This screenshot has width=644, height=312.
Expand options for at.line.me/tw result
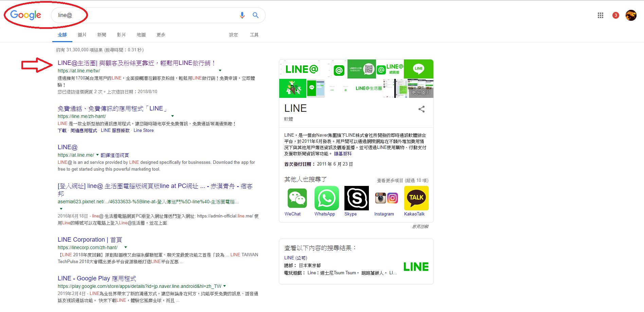(220, 71)
